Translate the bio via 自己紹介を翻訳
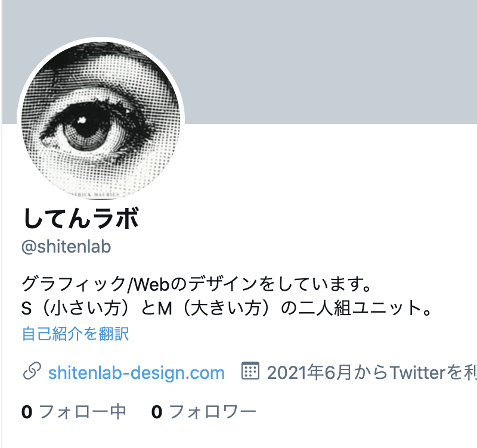 tap(76, 334)
